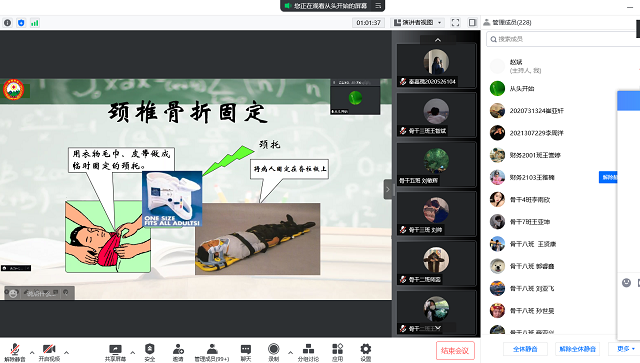Open the 演讲者视图 view dropdown
Screen dimensions: 640x363
[417, 22]
